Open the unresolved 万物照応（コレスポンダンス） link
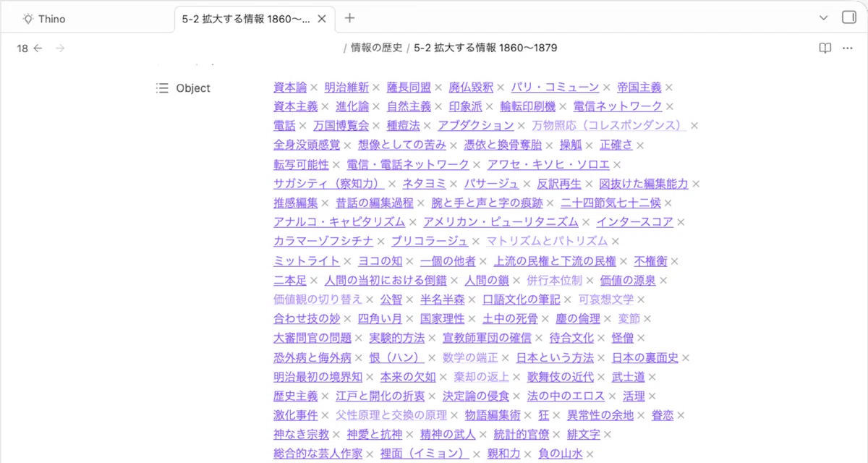Viewport: 868px width, 463px height. click(x=609, y=126)
